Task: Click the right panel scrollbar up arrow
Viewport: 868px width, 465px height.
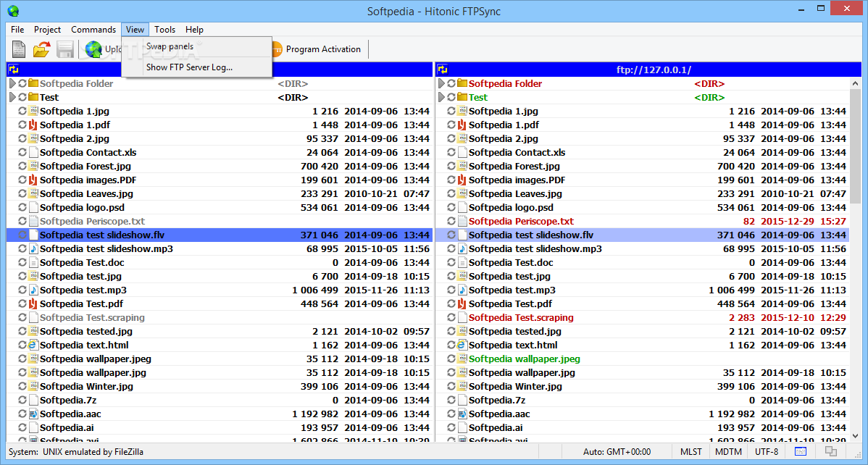Action: click(855, 83)
